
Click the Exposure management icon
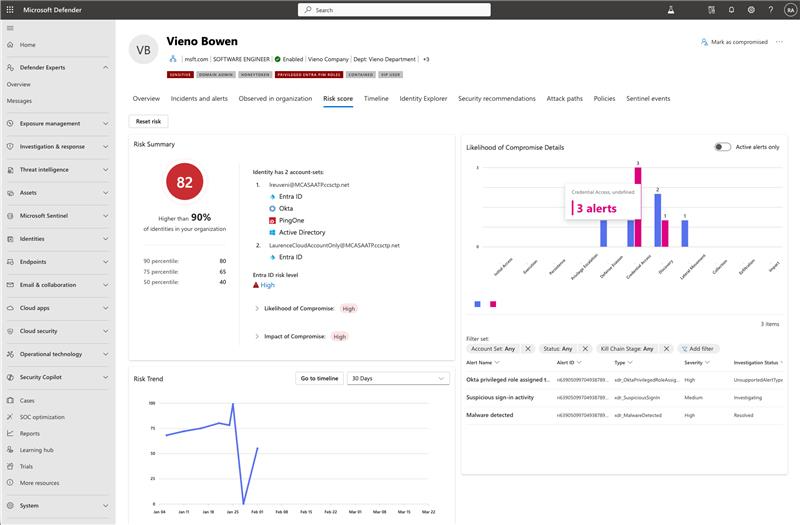point(10,123)
